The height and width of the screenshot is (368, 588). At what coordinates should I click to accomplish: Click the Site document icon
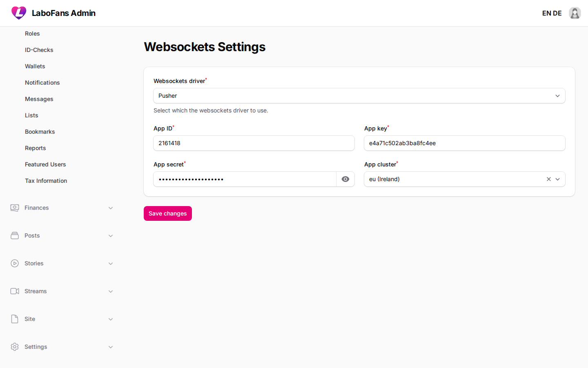pyautogui.click(x=15, y=319)
